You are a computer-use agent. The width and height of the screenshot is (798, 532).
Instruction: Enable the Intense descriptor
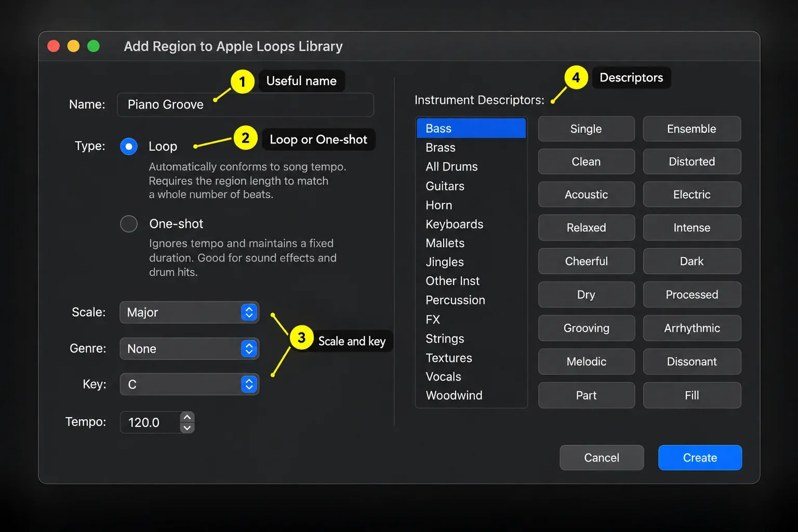click(691, 228)
